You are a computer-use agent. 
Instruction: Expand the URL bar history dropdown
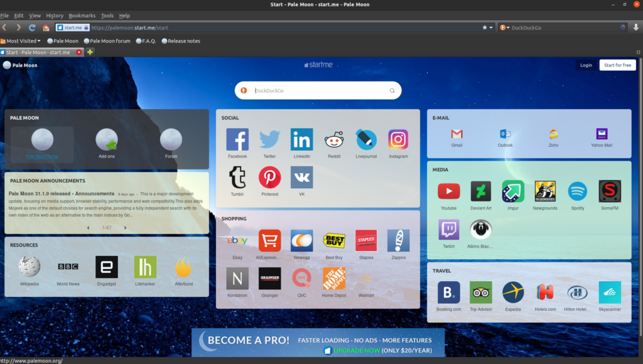[491, 28]
